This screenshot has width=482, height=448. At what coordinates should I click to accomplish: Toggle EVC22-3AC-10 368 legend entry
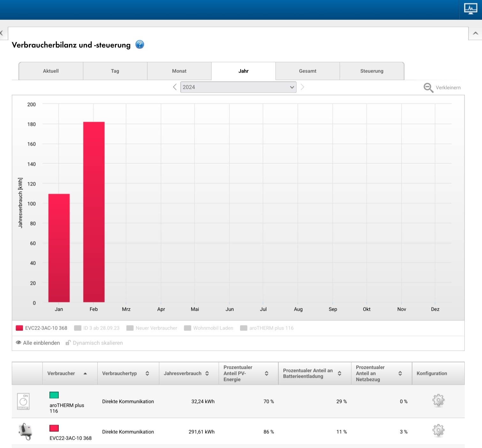[x=41, y=328]
